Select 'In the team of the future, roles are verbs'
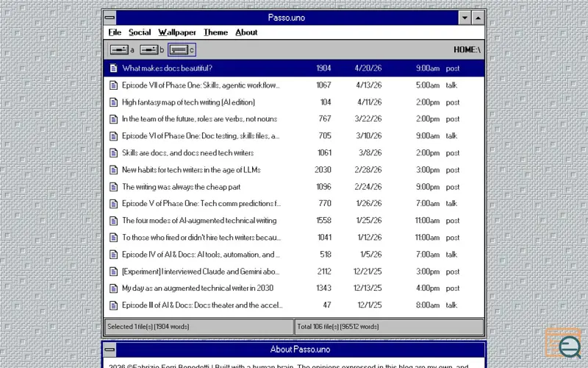Viewport: 588px width, 368px height. [x=199, y=119]
